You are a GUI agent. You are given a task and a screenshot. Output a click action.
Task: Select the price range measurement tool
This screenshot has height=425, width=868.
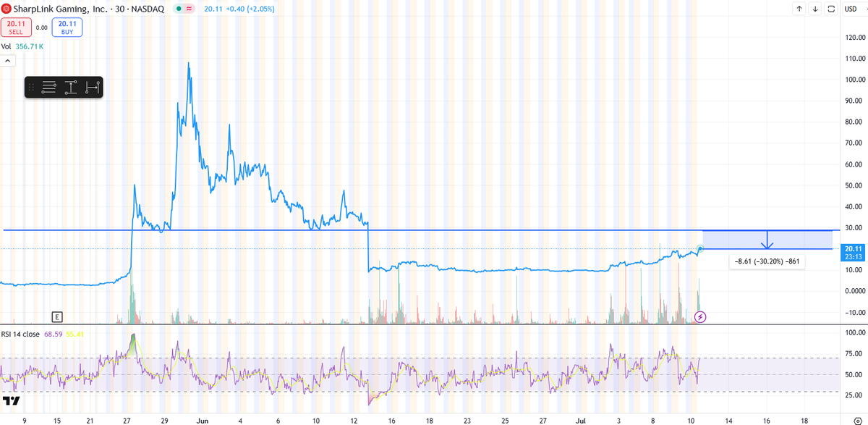[71, 88]
